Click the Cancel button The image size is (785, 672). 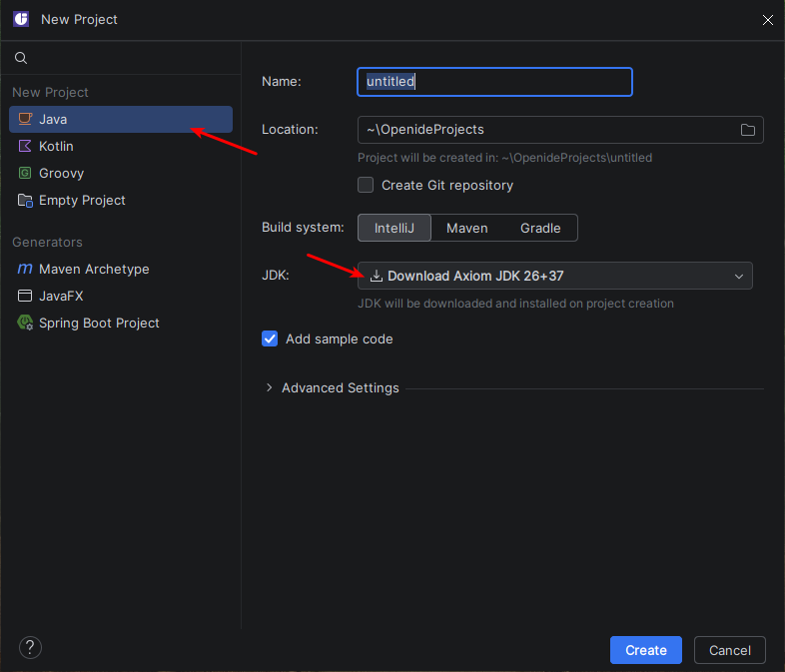[x=729, y=650]
